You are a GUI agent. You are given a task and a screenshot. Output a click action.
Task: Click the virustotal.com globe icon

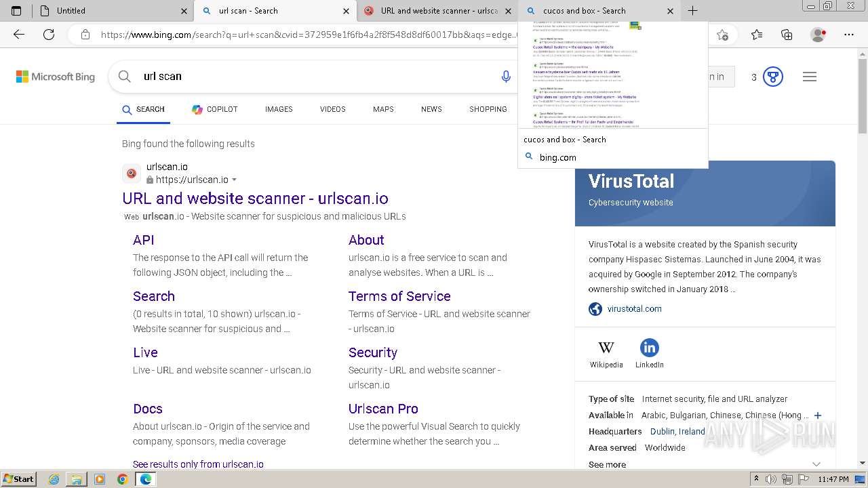(595, 309)
